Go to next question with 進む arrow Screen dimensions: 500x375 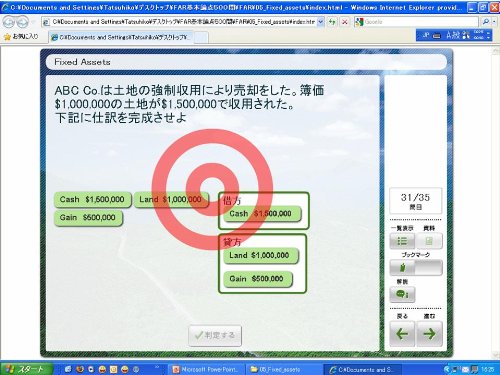429,334
